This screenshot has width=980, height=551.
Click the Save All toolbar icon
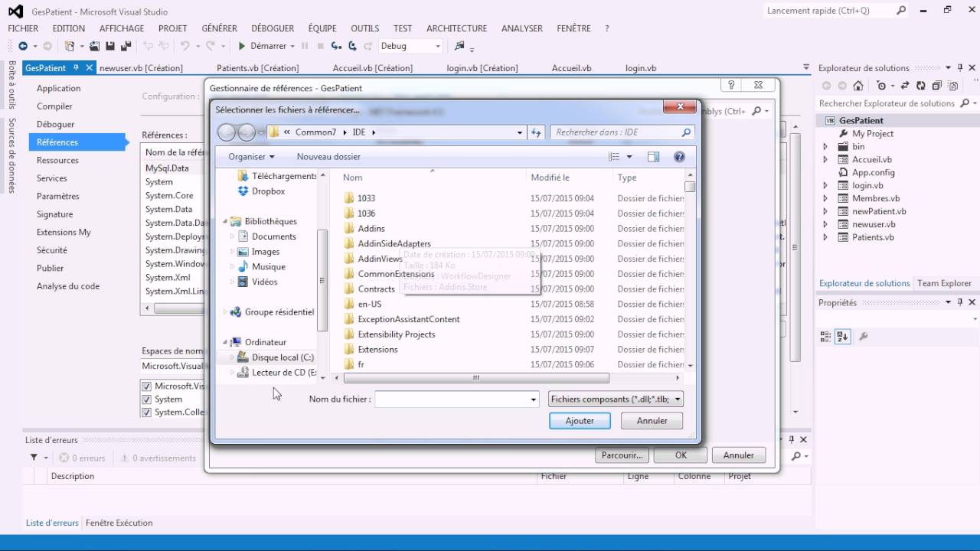(125, 46)
